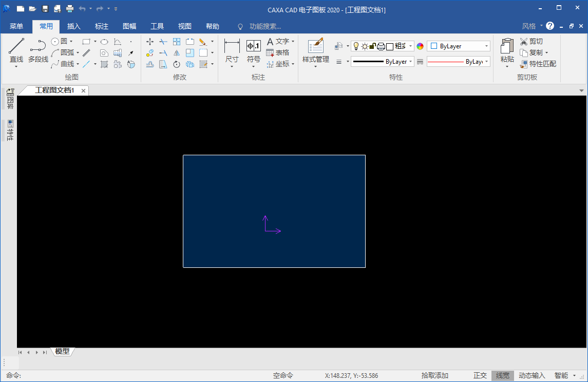The image size is (588, 382).
Task: Click the 剪切 cut scissors icon
Action: pyautogui.click(x=524, y=41)
